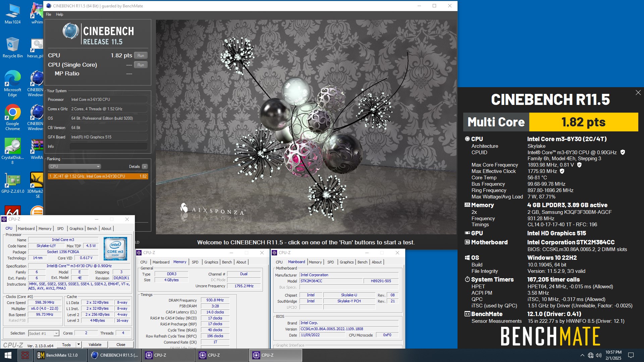Switch to Mainboard tab in CPU tab window
The height and width of the screenshot is (362, 644).
point(26,229)
